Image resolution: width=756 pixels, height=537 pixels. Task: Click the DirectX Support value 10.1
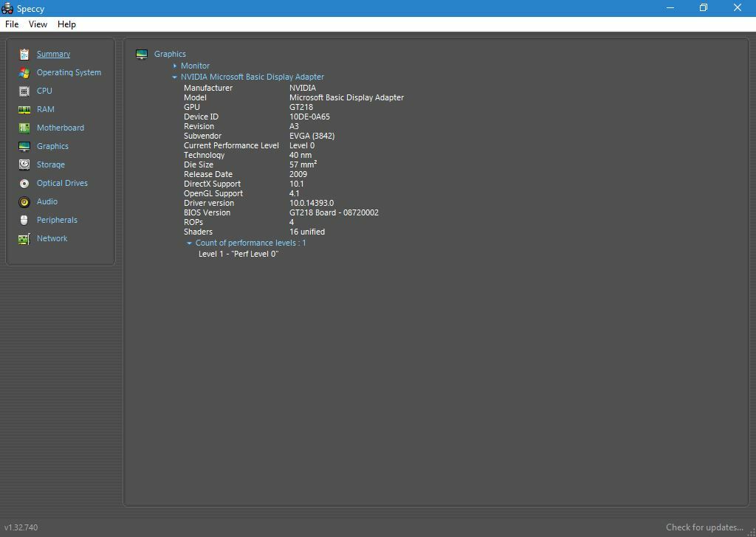coord(297,184)
